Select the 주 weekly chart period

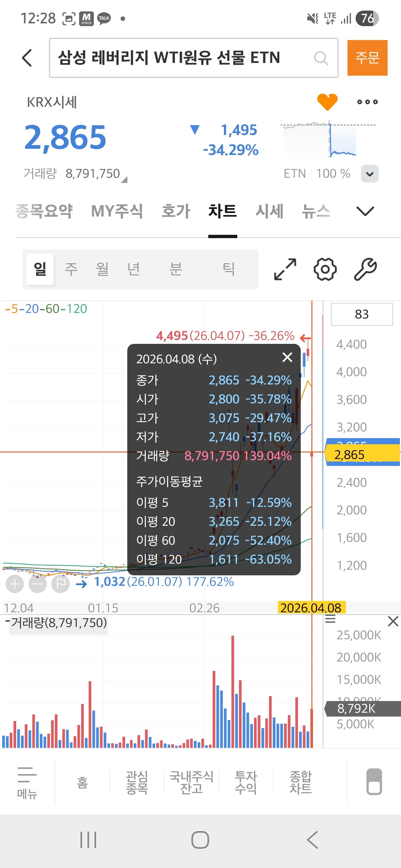(71, 269)
